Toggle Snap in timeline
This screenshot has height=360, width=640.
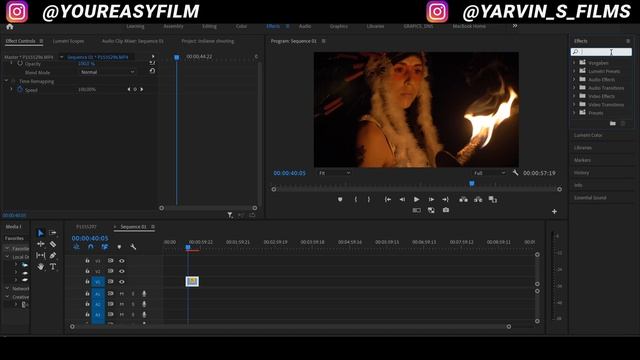pos(91,247)
